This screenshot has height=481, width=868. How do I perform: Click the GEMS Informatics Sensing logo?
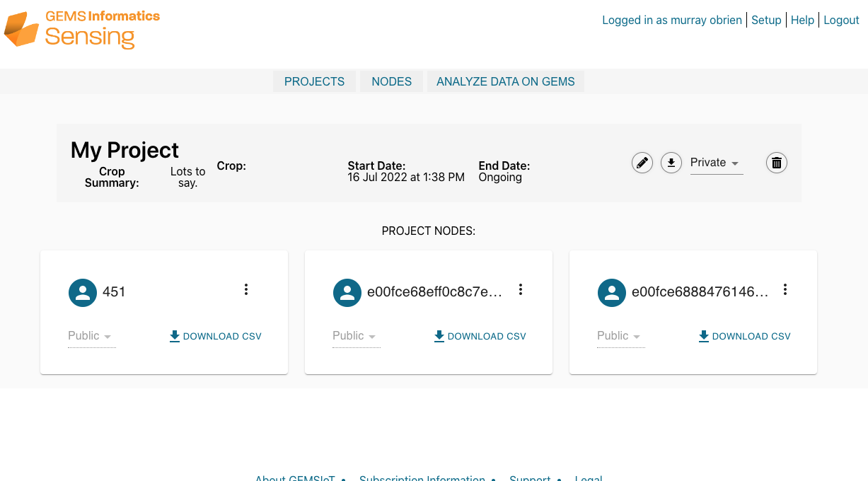(x=82, y=29)
